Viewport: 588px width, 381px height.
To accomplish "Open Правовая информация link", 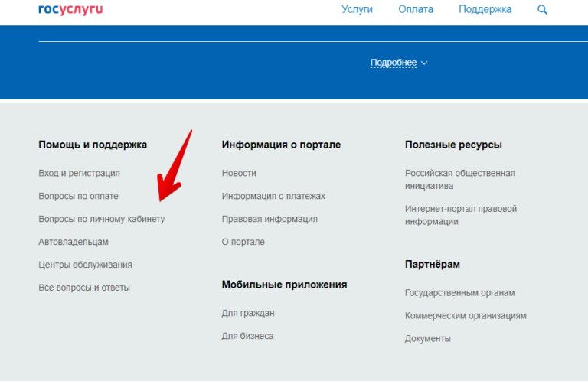I will point(269,220).
